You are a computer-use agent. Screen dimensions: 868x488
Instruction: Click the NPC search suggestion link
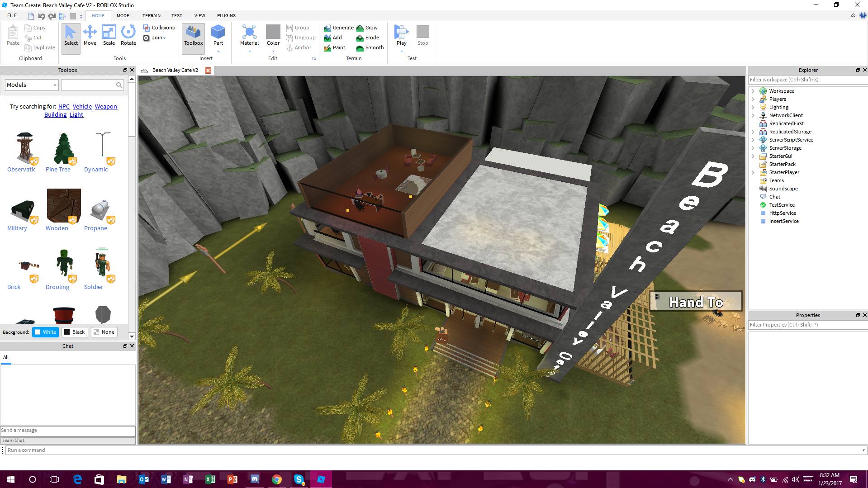tap(64, 106)
